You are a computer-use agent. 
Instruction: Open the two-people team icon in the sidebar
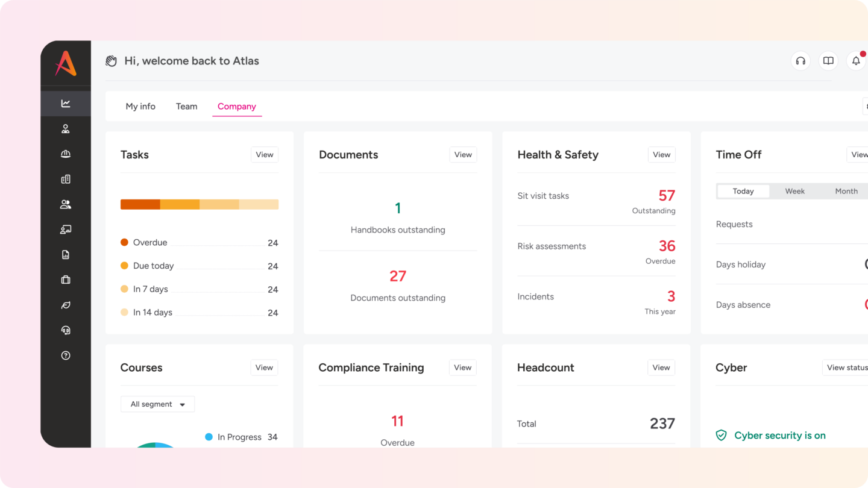[66, 205]
